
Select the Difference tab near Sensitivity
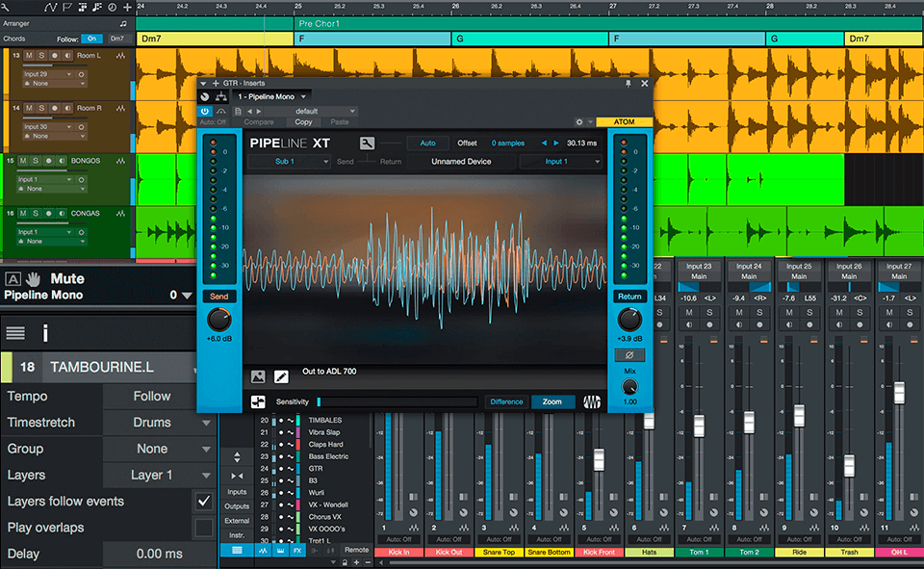click(505, 401)
